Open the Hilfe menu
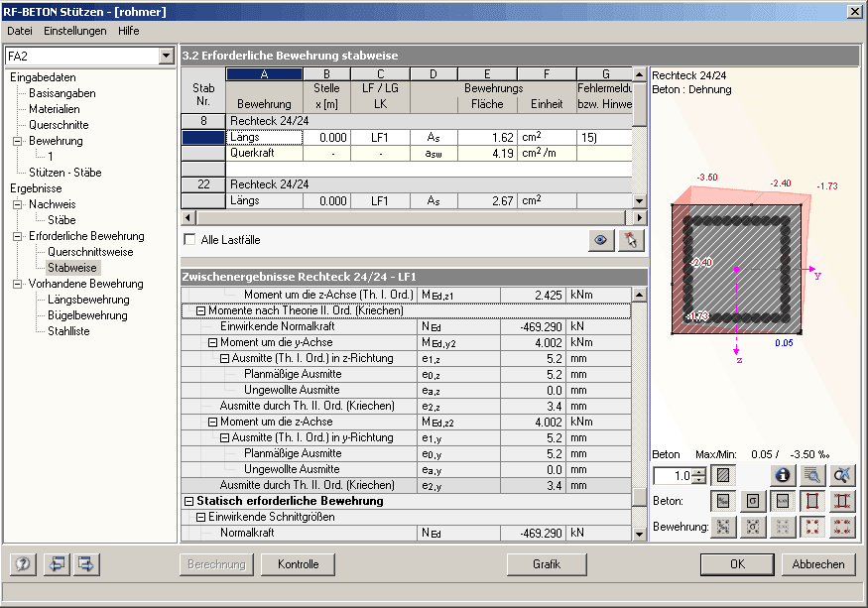This screenshot has height=608, width=868. tap(128, 31)
